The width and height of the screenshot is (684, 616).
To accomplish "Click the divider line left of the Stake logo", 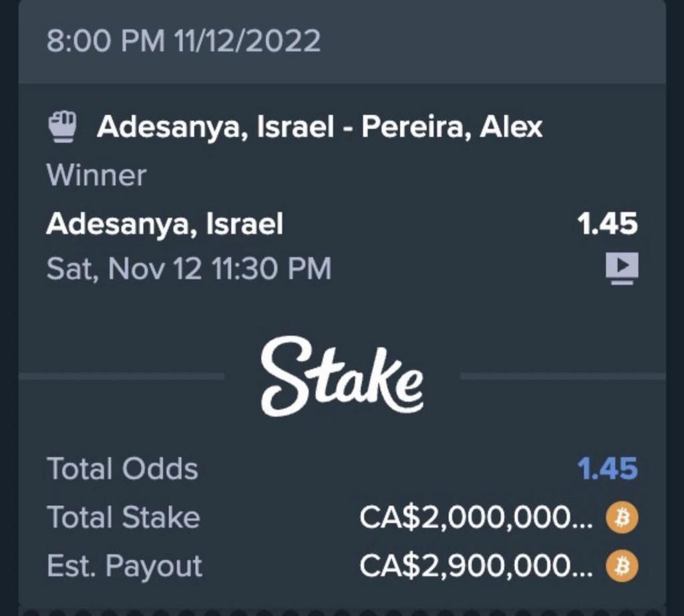I will pyautogui.click(x=122, y=377).
